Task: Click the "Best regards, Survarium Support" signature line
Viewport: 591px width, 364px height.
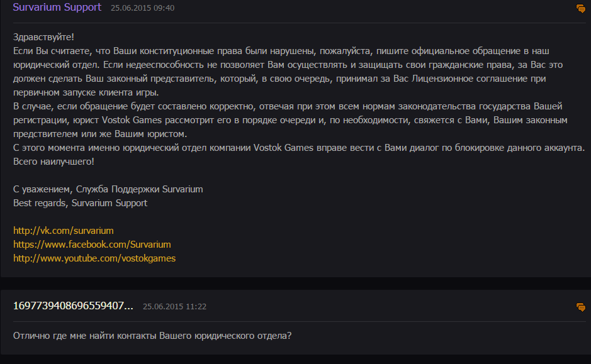Action: 80,203
